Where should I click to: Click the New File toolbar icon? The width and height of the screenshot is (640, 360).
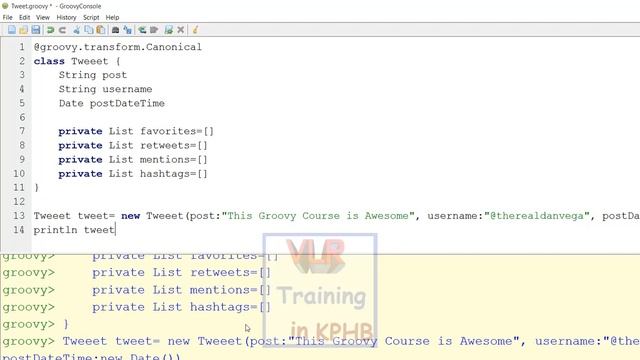(12, 30)
